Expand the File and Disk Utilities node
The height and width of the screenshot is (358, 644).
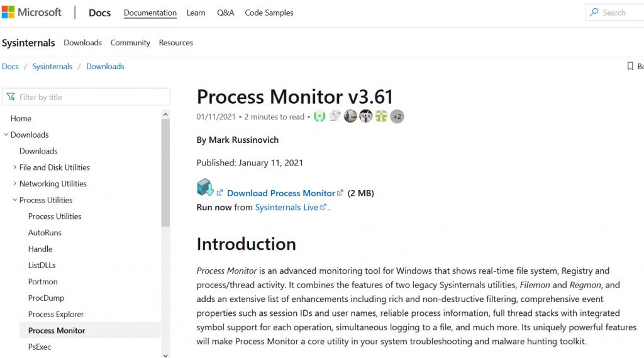click(14, 167)
